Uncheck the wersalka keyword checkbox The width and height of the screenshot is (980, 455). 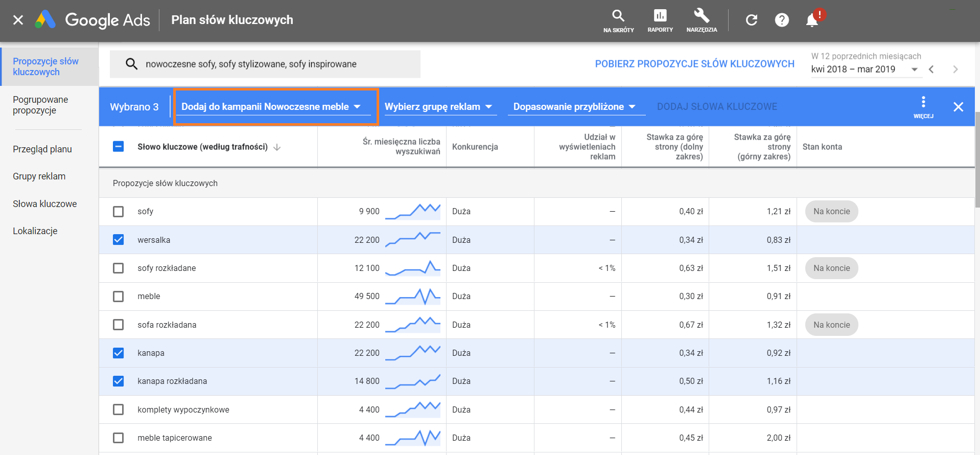pyautogui.click(x=118, y=240)
